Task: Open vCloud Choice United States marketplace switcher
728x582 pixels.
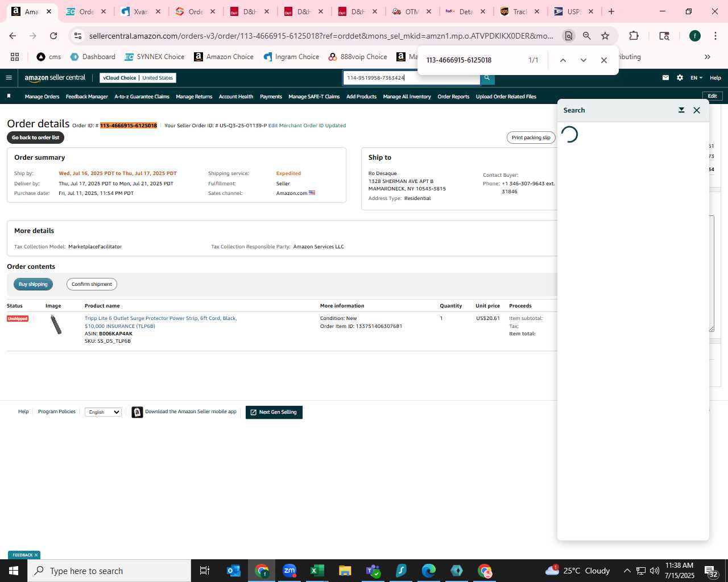Action: click(138, 78)
